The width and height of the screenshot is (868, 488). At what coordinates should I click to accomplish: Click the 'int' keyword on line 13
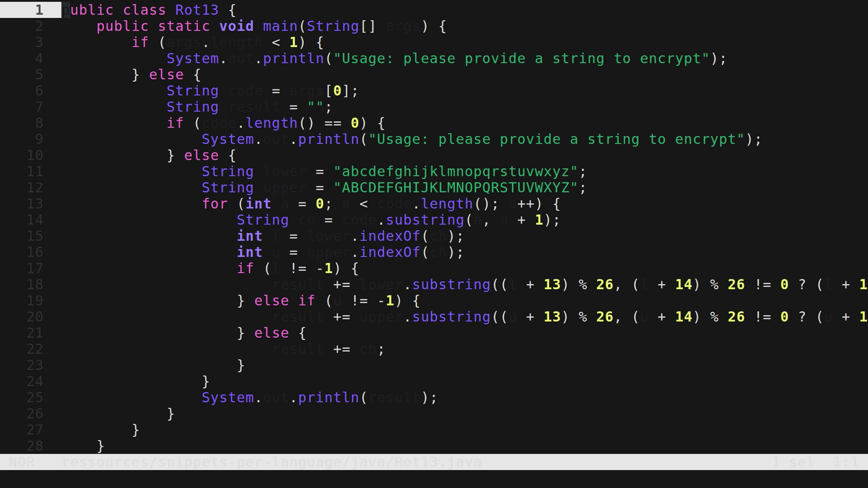258,204
